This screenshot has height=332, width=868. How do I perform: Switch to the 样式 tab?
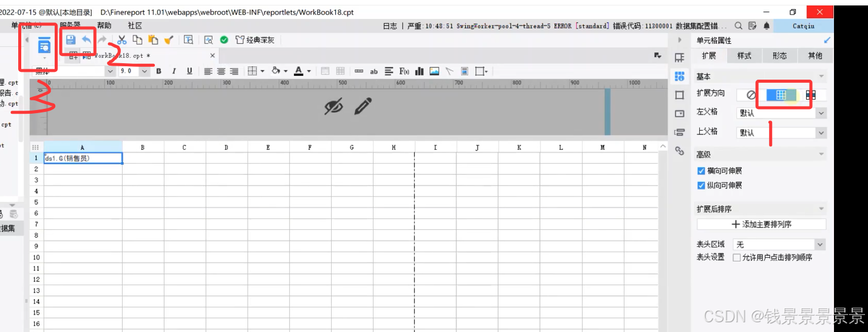pyautogui.click(x=744, y=55)
